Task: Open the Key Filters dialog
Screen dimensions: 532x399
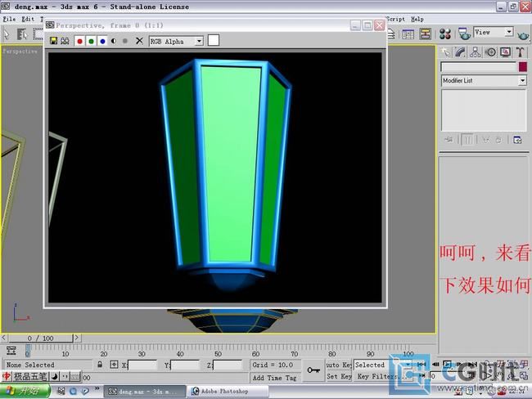Action: pos(381,376)
